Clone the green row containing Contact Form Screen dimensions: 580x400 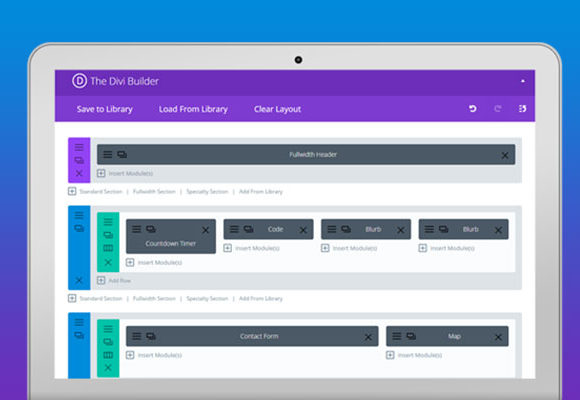pos(108,342)
